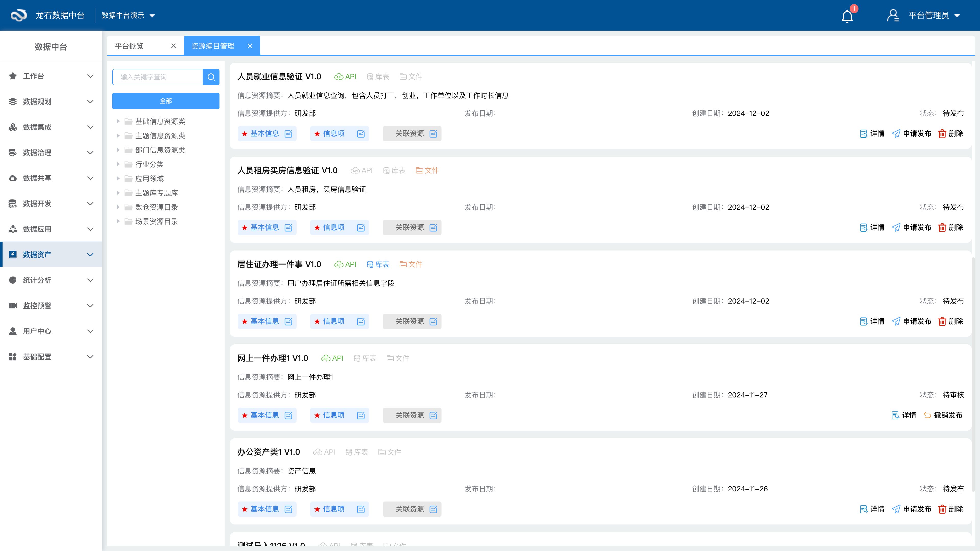Select 统计分析 in the sidebar menu

(36, 280)
